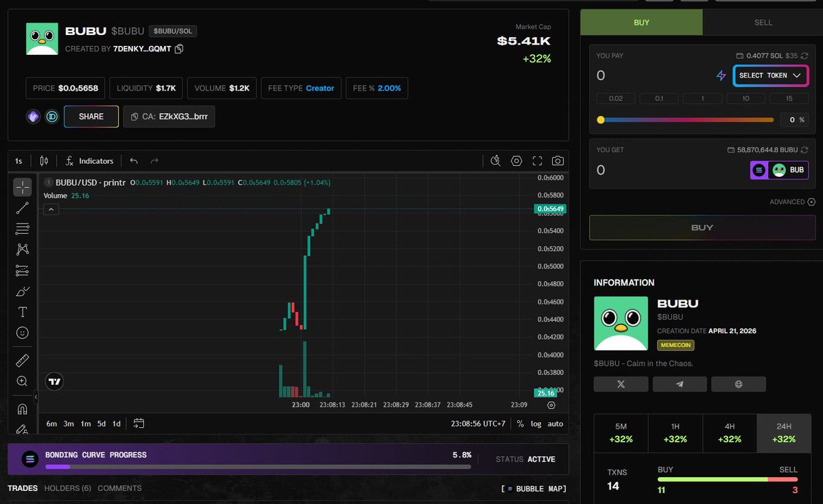
Task: Click the bonding curve progress bar
Action: (258, 467)
